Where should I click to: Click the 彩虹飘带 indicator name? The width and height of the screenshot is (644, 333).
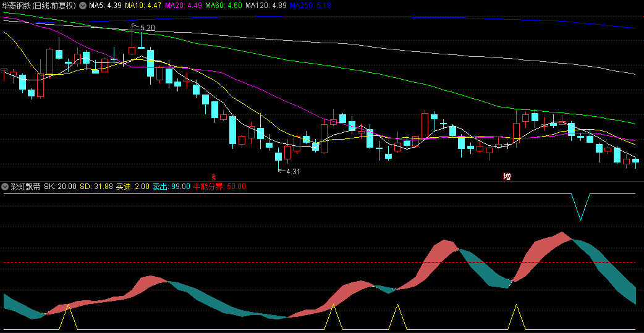point(25,187)
